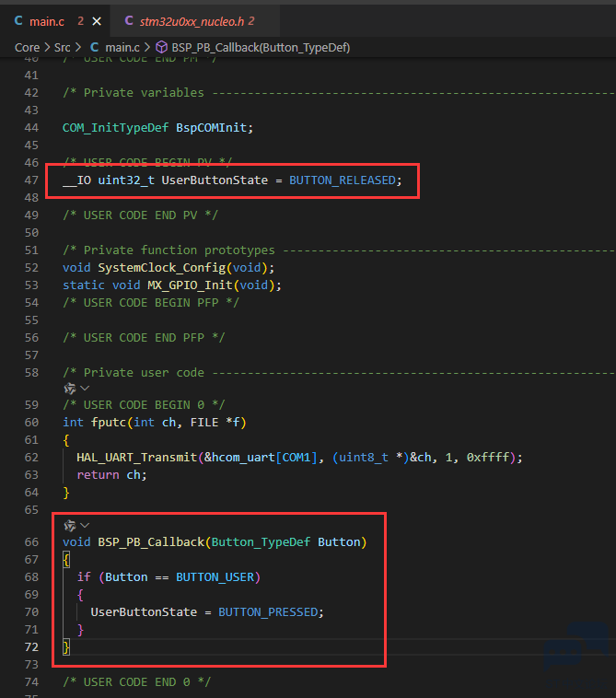This screenshot has height=698, width=616.
Task: Close the main.c editor tab
Action: [x=97, y=20]
